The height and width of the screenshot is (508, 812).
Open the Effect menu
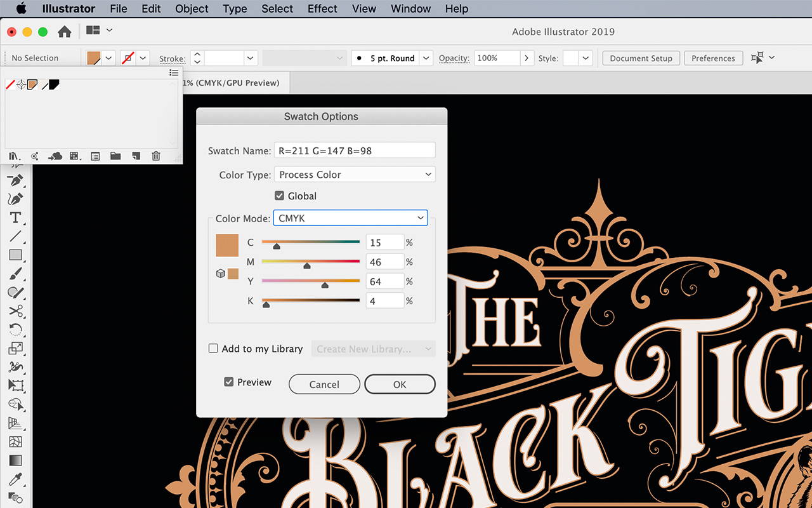[x=322, y=9]
